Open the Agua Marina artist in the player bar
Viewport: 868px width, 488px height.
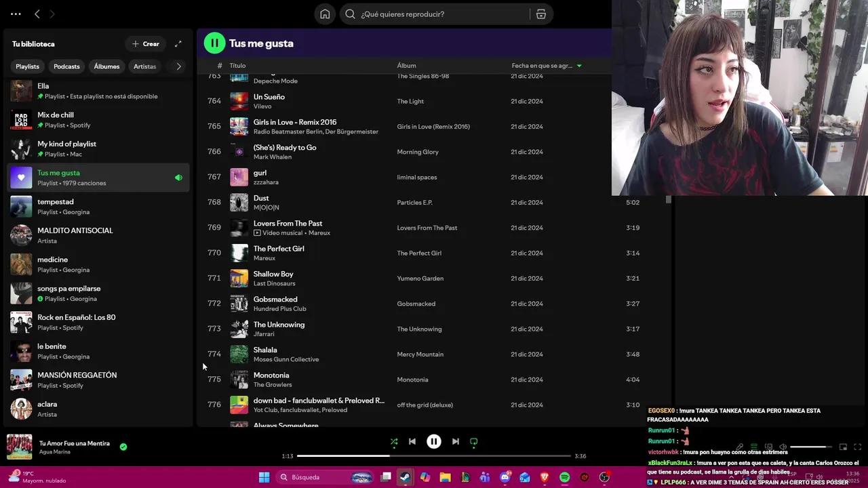click(55, 452)
